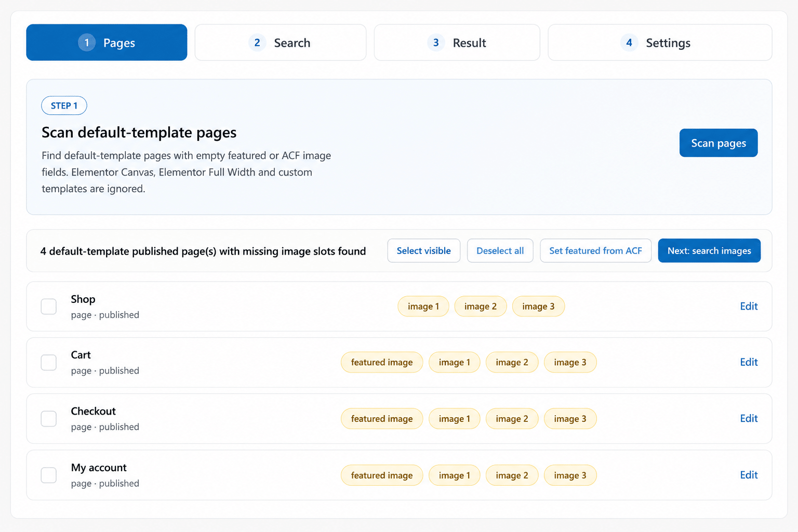Click My account's featured image tag
This screenshot has width=798, height=532.
click(x=382, y=475)
